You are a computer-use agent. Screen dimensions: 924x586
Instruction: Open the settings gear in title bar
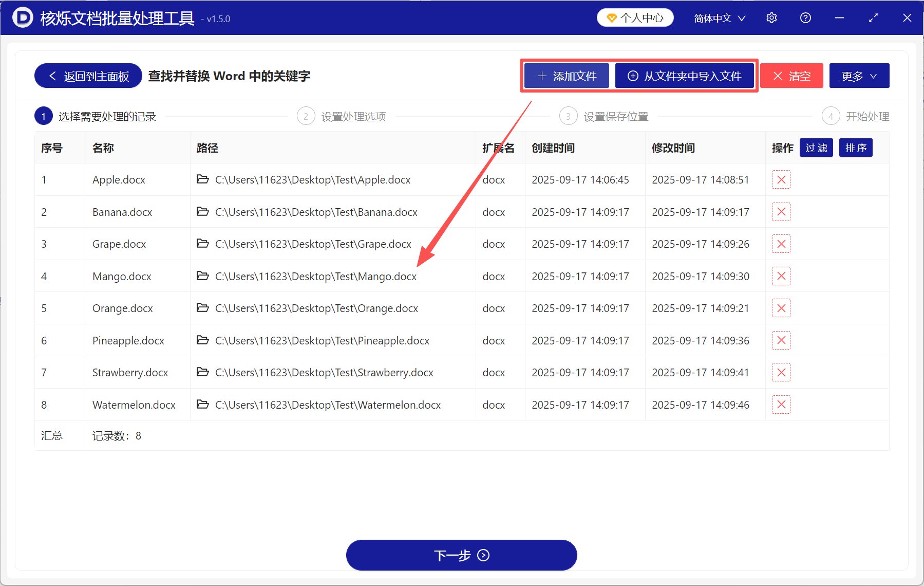click(x=771, y=17)
